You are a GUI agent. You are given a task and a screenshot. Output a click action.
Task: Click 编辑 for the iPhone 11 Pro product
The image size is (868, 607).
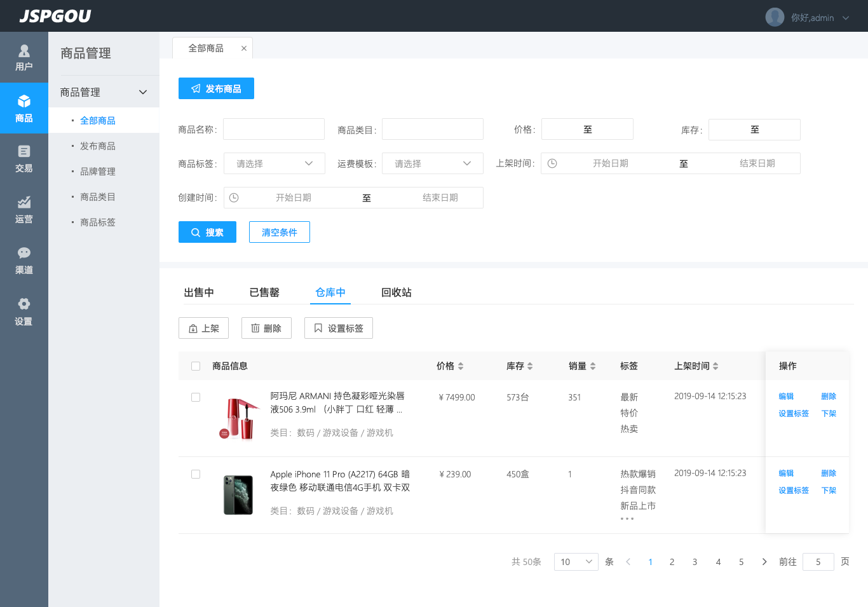[x=785, y=473]
